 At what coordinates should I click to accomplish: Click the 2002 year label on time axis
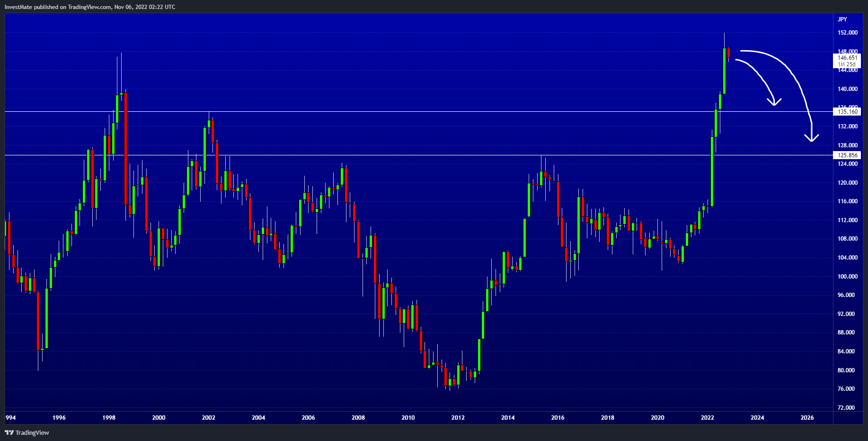(x=209, y=418)
